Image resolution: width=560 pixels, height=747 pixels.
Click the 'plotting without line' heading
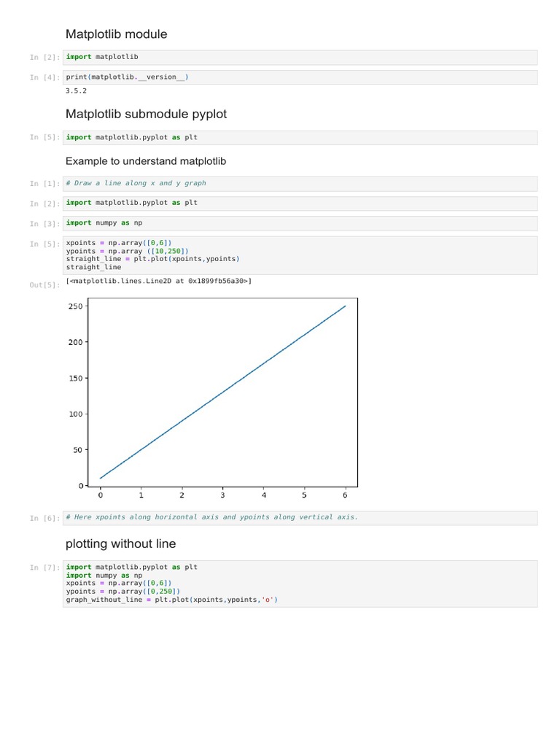point(120,544)
